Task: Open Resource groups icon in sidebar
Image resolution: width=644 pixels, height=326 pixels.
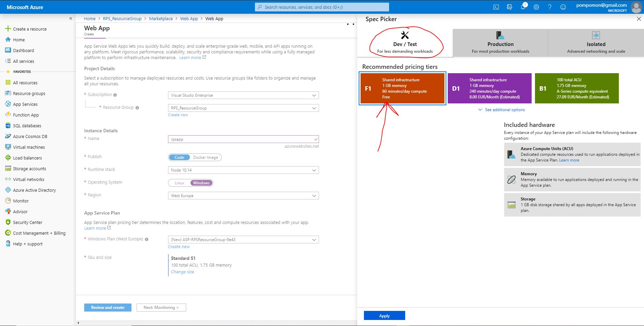Action: click(8, 93)
